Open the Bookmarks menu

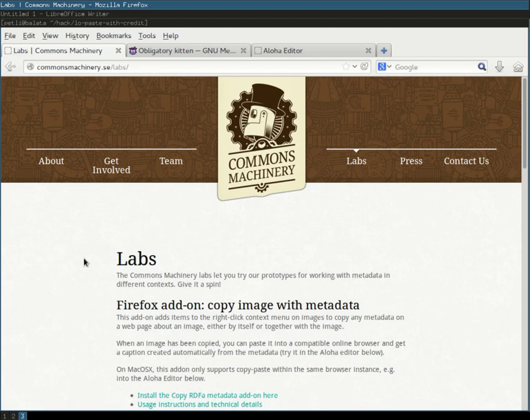[x=114, y=36]
